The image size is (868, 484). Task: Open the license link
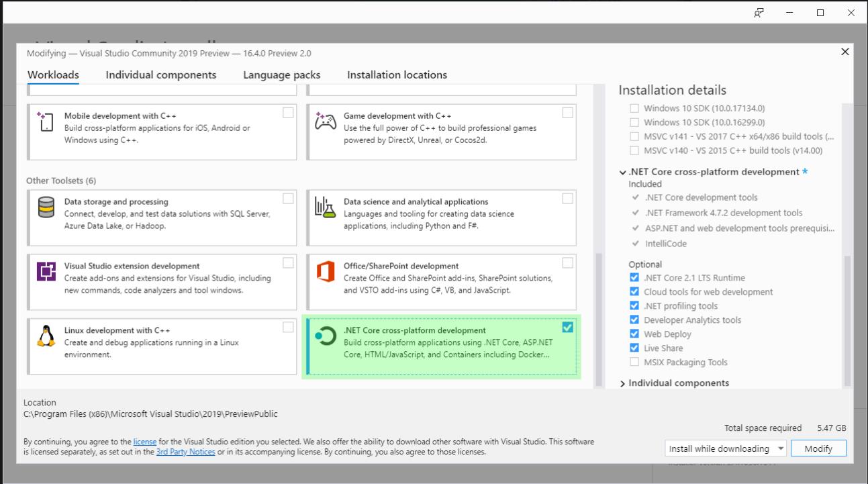(145, 442)
